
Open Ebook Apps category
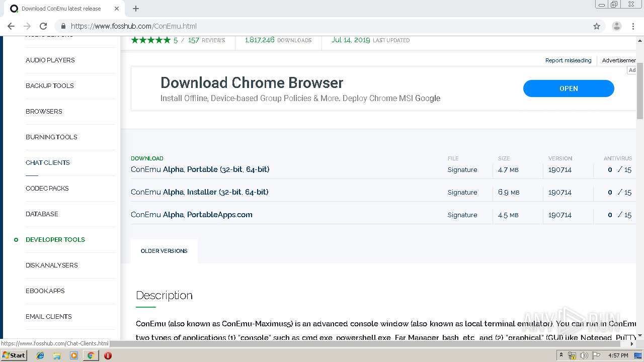pyautogui.click(x=45, y=291)
